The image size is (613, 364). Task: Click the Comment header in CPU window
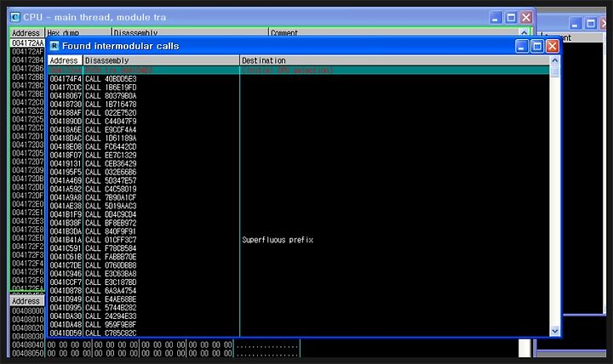pos(394,33)
